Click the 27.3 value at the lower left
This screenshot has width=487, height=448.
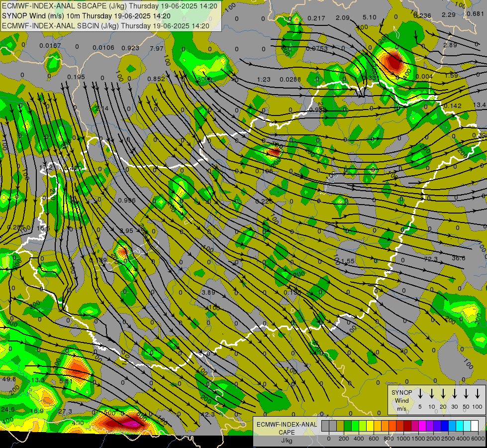click(x=65, y=412)
